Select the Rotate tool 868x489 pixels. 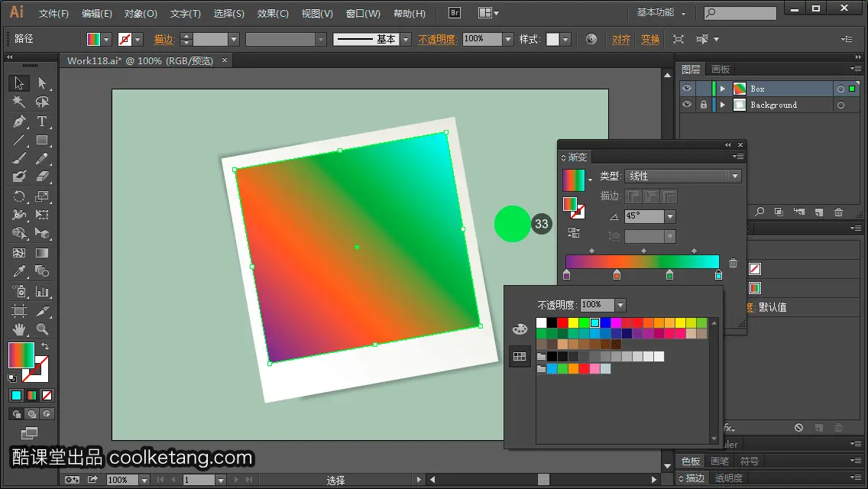click(19, 196)
